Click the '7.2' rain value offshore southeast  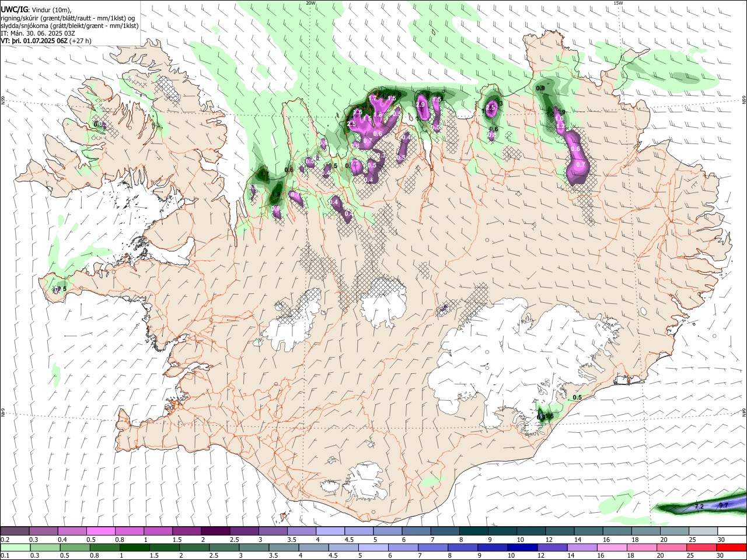pyautogui.click(x=699, y=507)
